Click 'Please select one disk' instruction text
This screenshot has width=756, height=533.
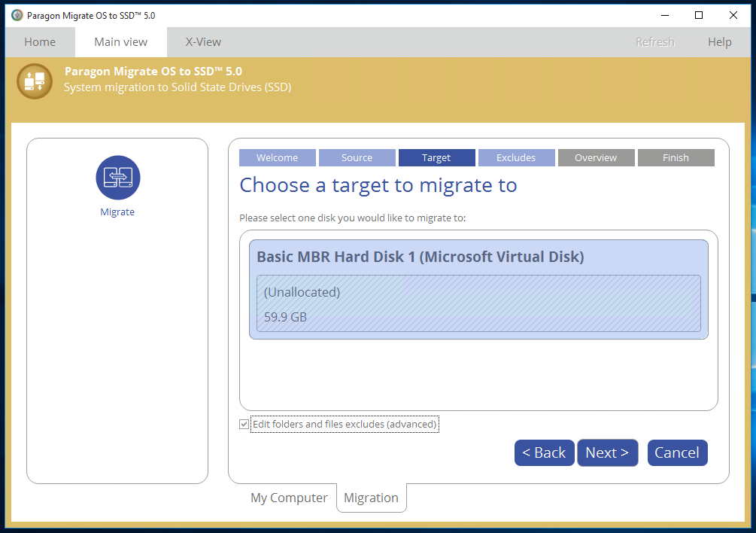click(353, 218)
